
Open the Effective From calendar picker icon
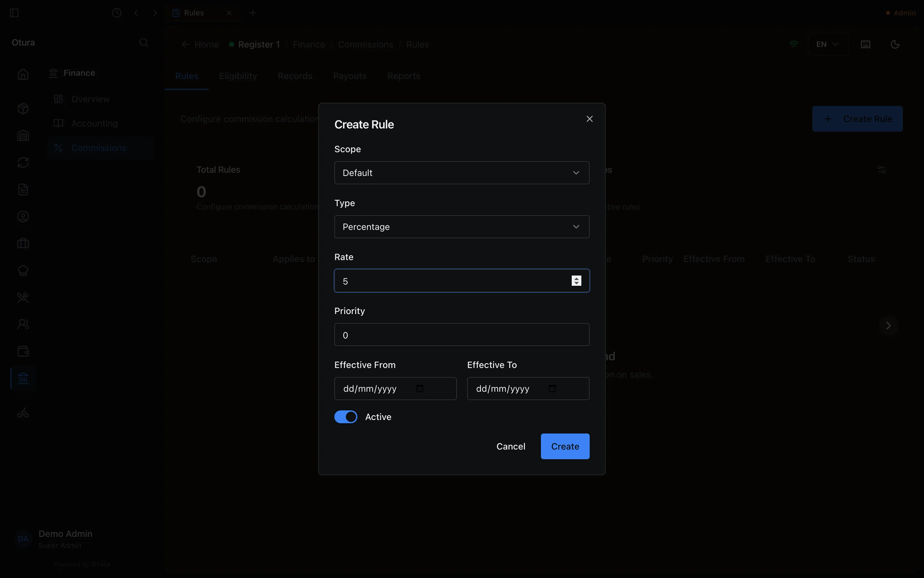420,389
